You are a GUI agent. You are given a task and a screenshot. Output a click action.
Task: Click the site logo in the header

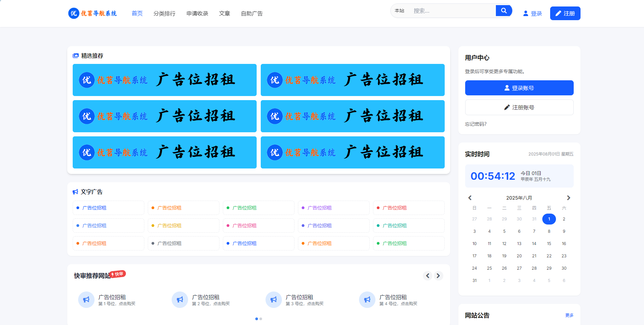[92, 13]
